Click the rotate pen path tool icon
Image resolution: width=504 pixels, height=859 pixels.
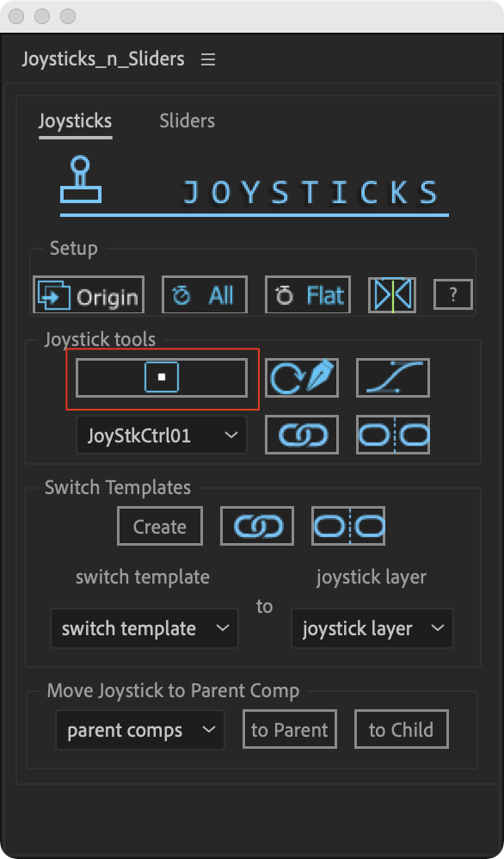point(302,378)
